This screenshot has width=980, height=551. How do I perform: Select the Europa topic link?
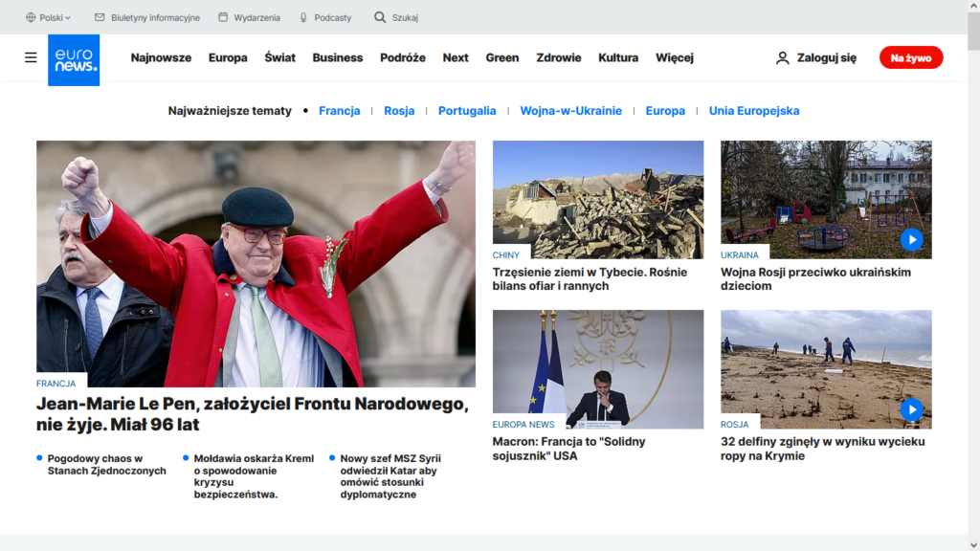pos(665,111)
